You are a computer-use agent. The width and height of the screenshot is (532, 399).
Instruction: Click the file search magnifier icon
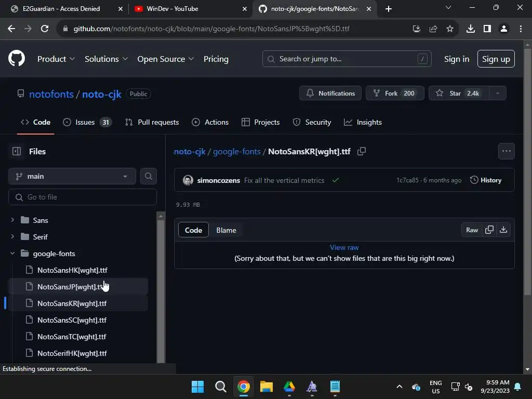[148, 176]
